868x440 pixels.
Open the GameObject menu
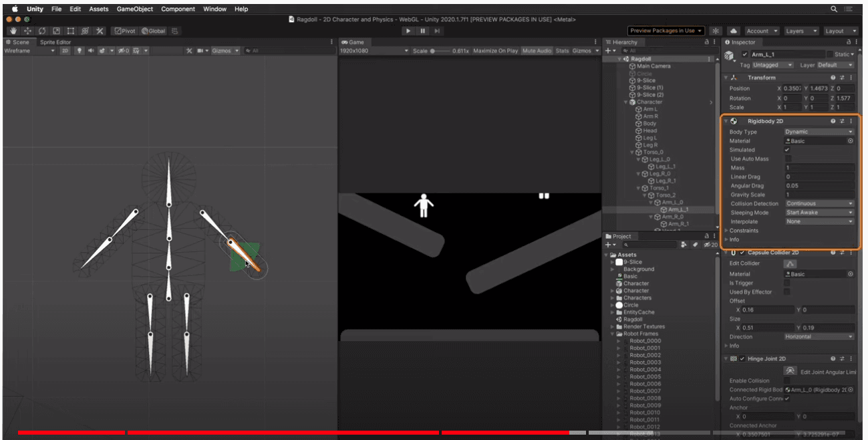tap(135, 9)
